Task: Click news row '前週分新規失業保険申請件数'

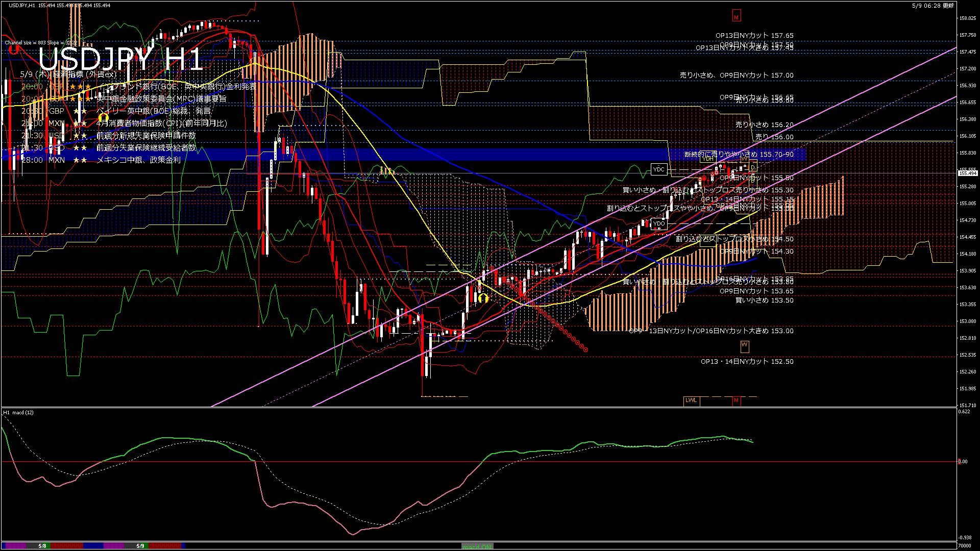Action: pyautogui.click(x=146, y=135)
